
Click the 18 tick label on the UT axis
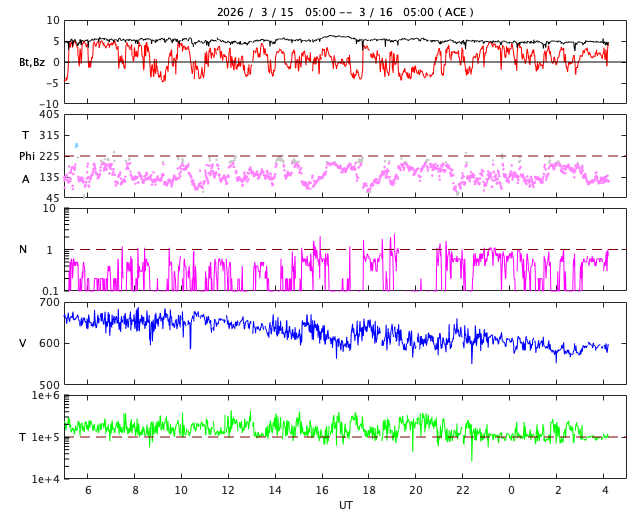click(x=369, y=490)
